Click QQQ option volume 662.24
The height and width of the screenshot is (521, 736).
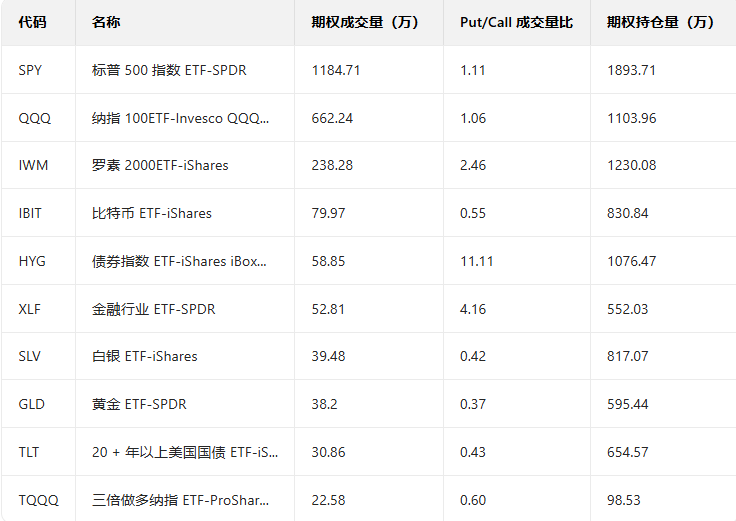332,118
